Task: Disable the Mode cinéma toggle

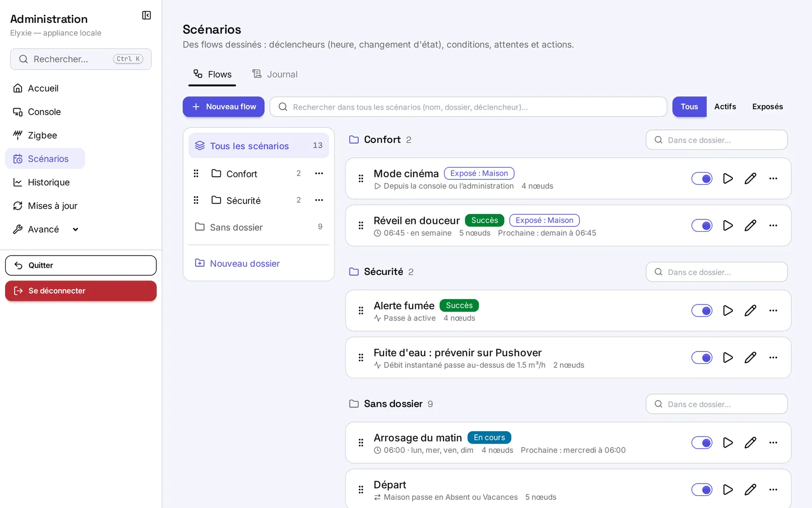Action: 702,178
